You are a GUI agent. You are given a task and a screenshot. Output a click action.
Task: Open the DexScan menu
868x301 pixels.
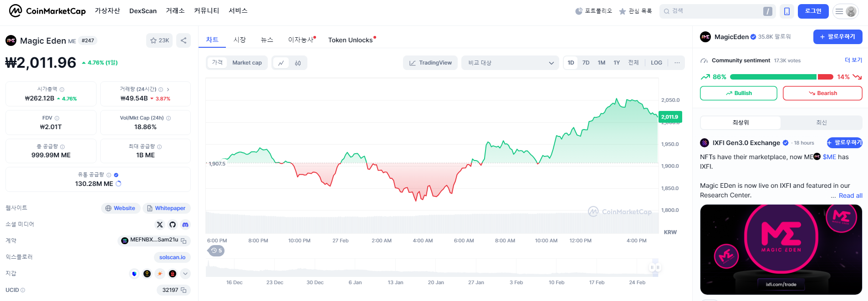pos(143,11)
